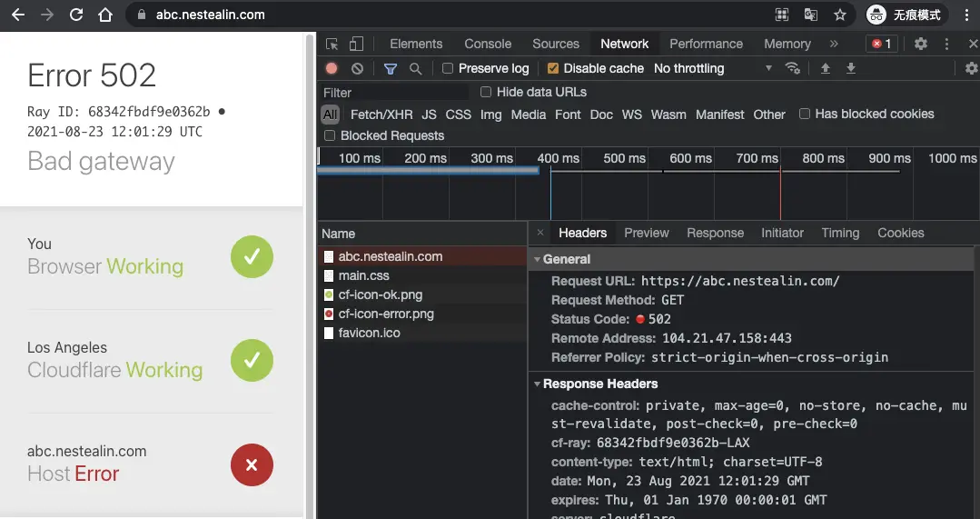Select cf-icon-ok.png request row

[422, 294]
